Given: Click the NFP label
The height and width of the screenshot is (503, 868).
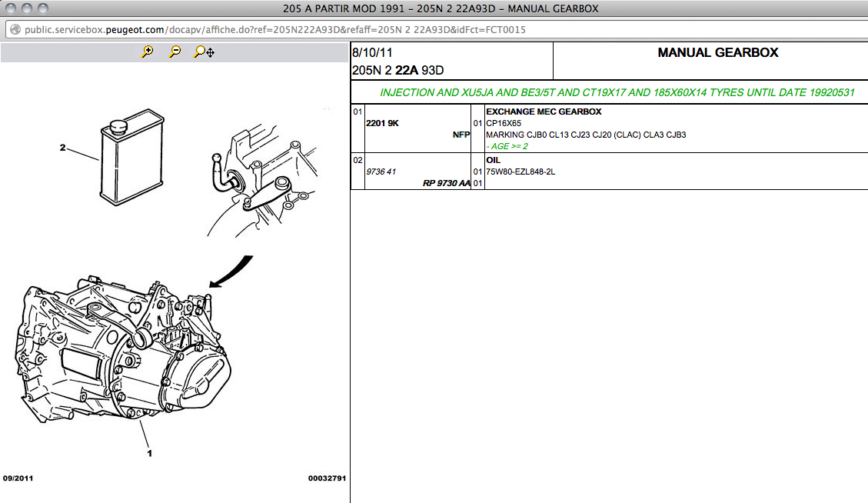Looking at the screenshot, I should click(461, 135).
